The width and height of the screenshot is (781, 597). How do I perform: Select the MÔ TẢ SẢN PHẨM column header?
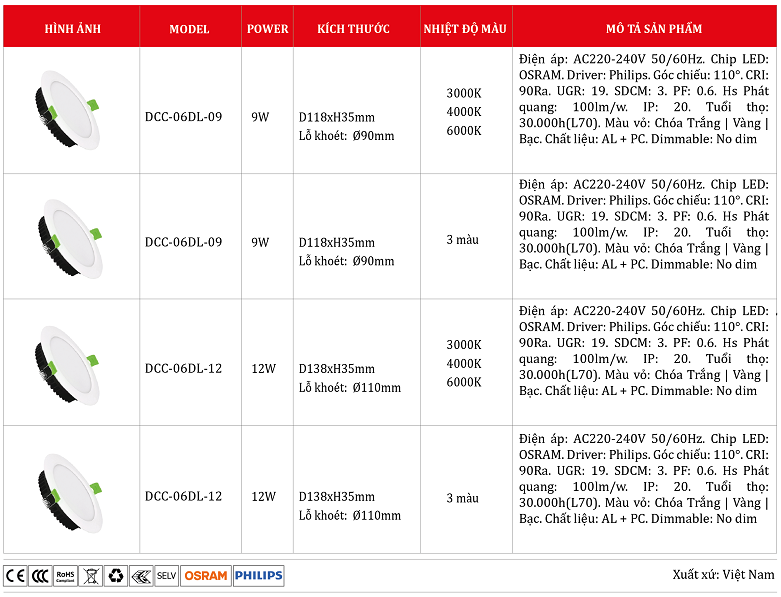click(645, 29)
